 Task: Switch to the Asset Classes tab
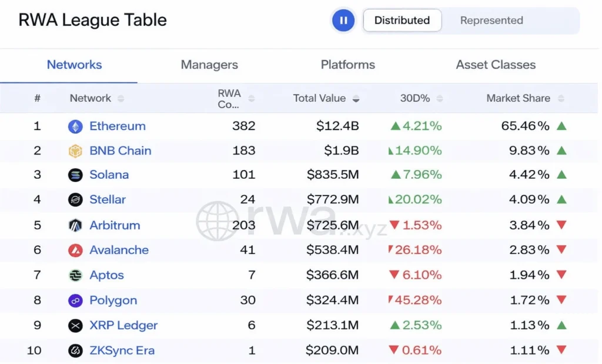click(x=496, y=65)
